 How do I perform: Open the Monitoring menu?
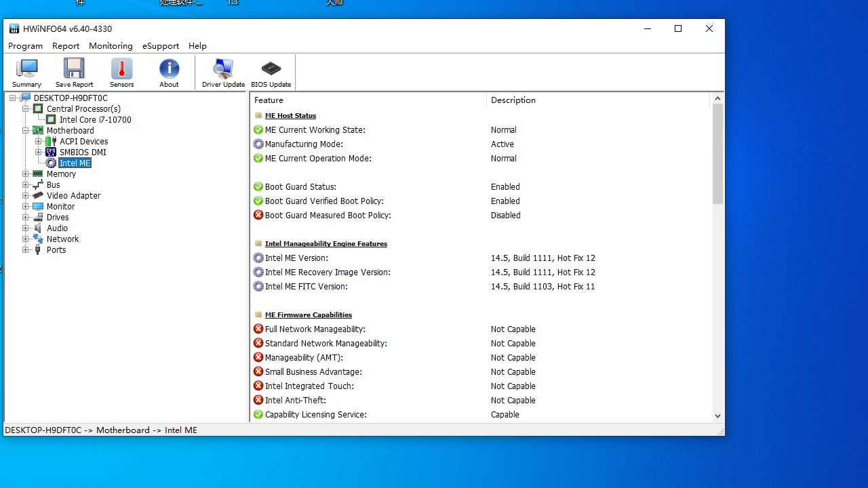[111, 46]
